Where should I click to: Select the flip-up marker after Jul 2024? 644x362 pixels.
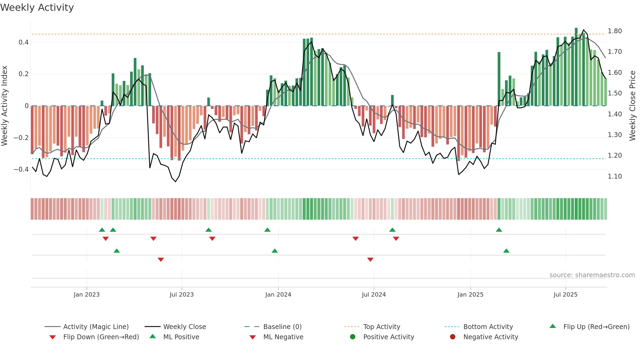click(x=392, y=230)
